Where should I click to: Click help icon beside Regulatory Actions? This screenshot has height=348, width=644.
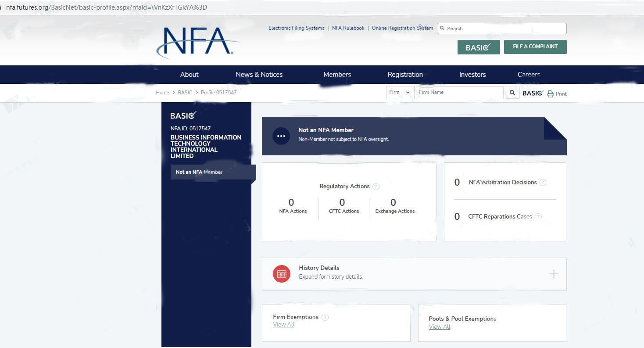coord(376,187)
